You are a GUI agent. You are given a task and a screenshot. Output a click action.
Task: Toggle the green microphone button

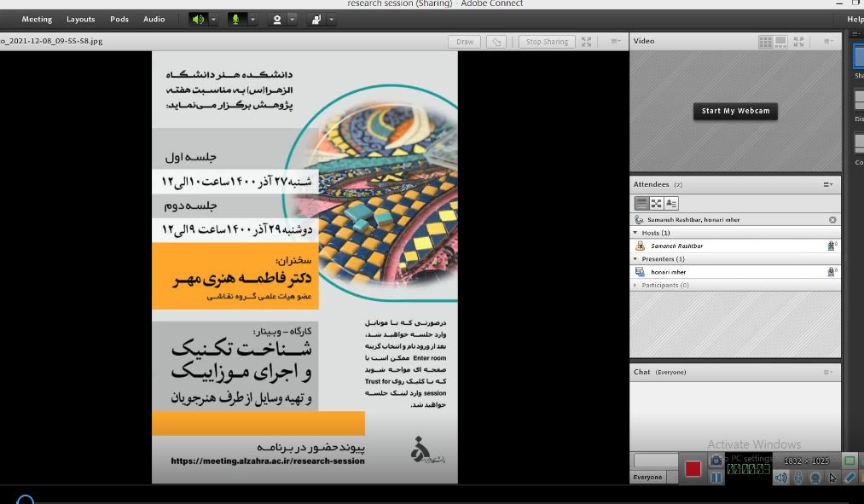(x=236, y=20)
